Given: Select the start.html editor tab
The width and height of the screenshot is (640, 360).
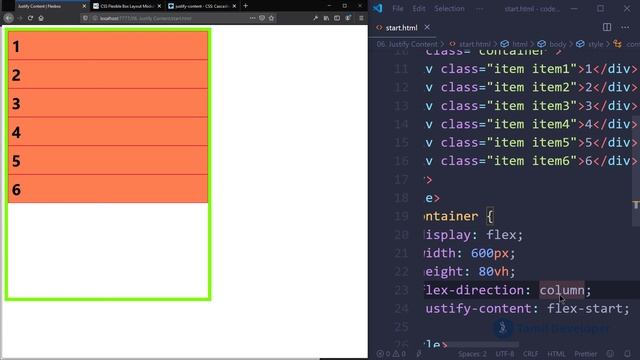Looking at the screenshot, I should pyautogui.click(x=402, y=28).
